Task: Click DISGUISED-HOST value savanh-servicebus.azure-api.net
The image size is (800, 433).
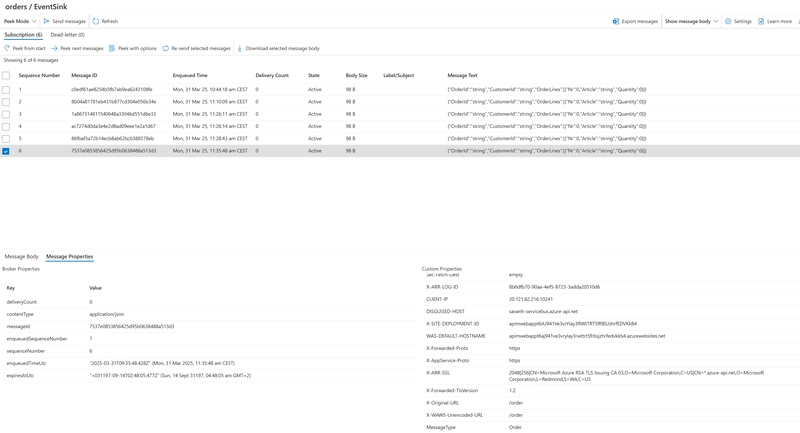Action: [543, 312]
